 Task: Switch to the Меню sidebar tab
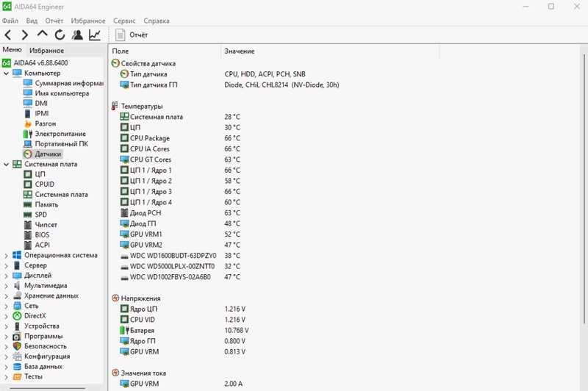coord(12,49)
